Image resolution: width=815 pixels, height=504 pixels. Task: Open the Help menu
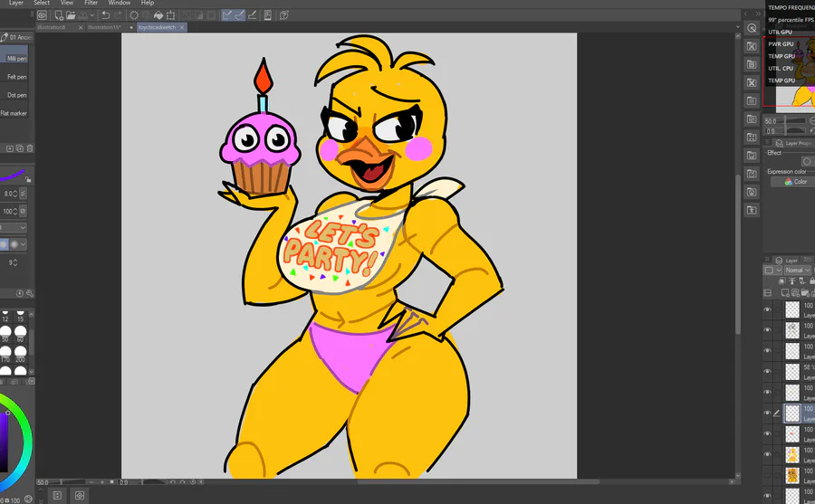point(148,3)
